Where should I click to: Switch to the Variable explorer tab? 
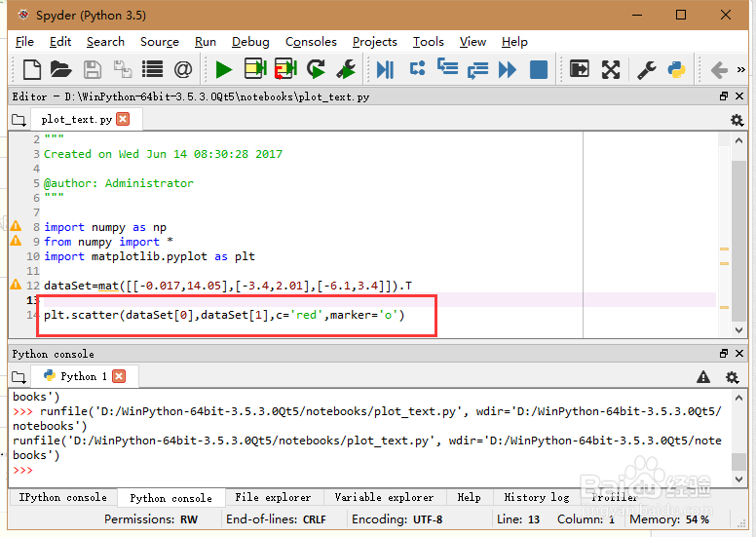(384, 497)
